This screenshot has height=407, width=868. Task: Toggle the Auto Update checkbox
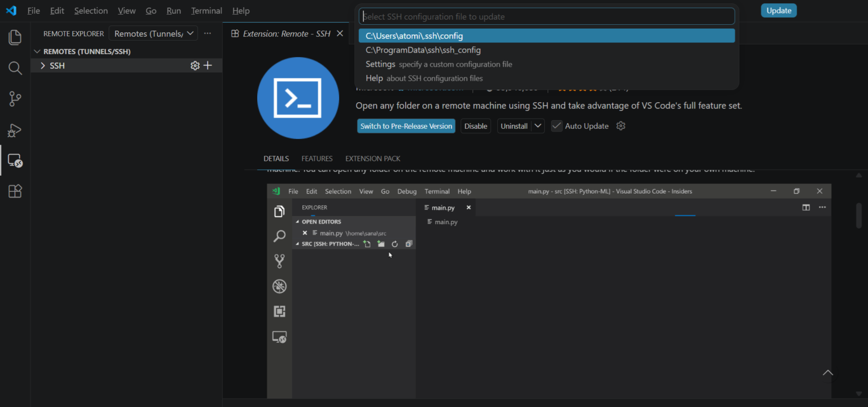(557, 126)
